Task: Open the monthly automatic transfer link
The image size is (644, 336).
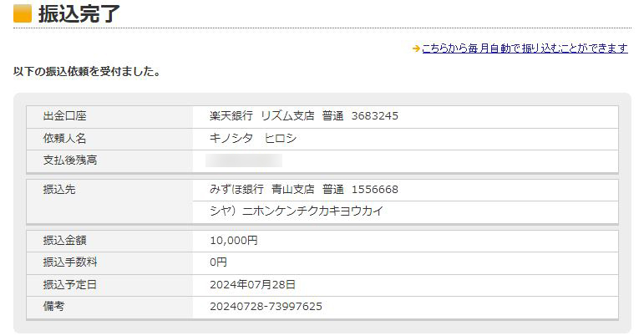Action: (525, 48)
